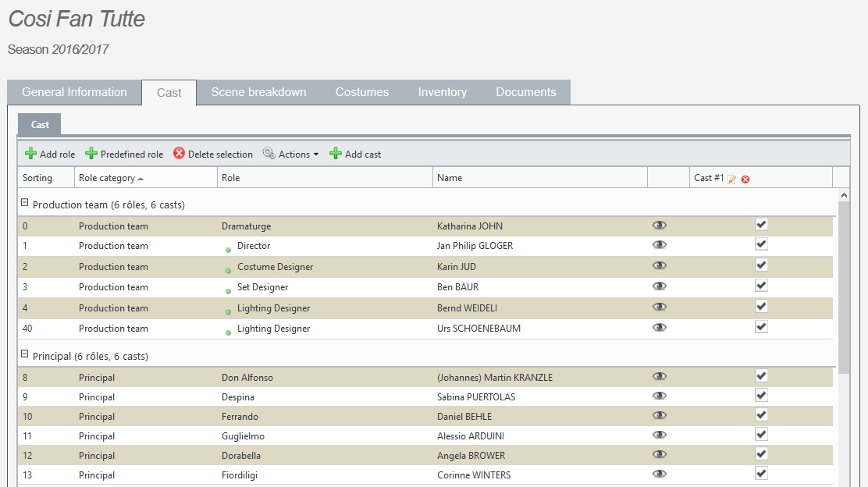Click the Predefined role button label
Viewport: 868px width, 487px height.
132,155
